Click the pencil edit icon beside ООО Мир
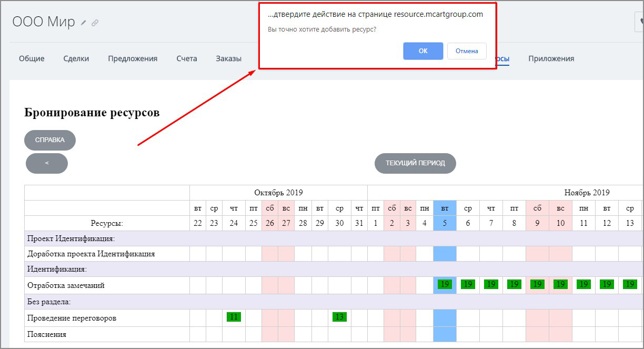644x349 pixels. (x=84, y=23)
